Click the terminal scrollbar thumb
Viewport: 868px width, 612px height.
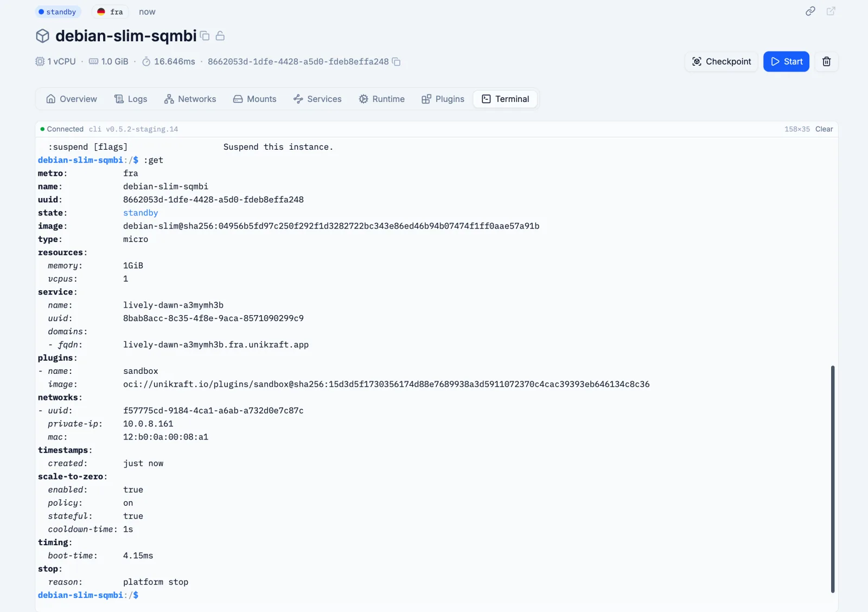click(833, 479)
